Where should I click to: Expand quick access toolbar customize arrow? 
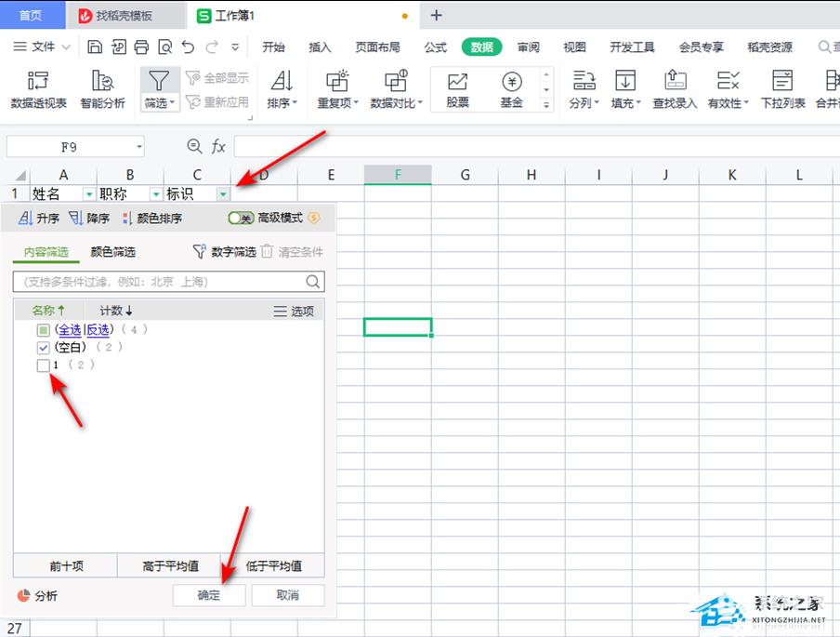pos(235,47)
